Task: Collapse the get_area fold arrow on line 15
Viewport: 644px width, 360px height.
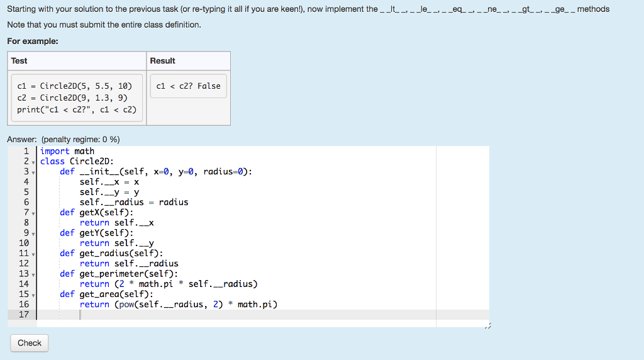Action: click(x=33, y=295)
